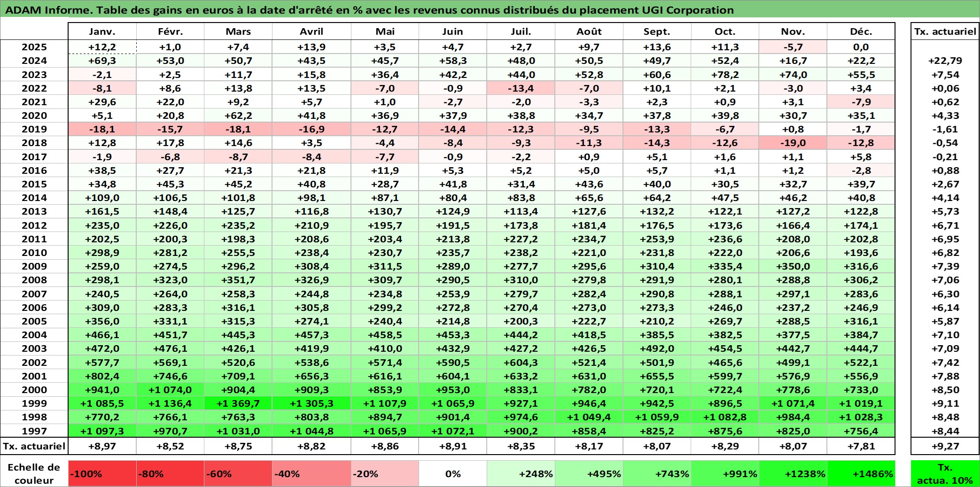Choose the -60% color scale swatch

pyautogui.click(x=238, y=473)
